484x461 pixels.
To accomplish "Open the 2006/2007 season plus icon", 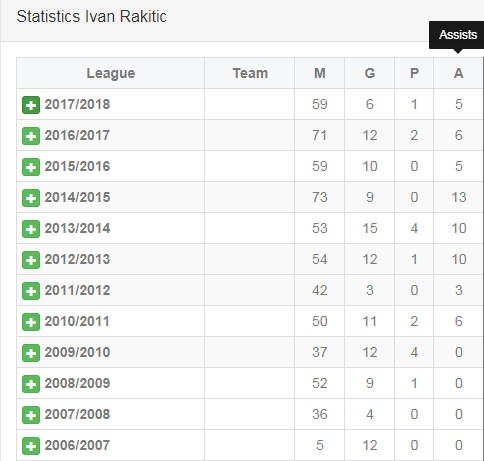I will pos(31,446).
